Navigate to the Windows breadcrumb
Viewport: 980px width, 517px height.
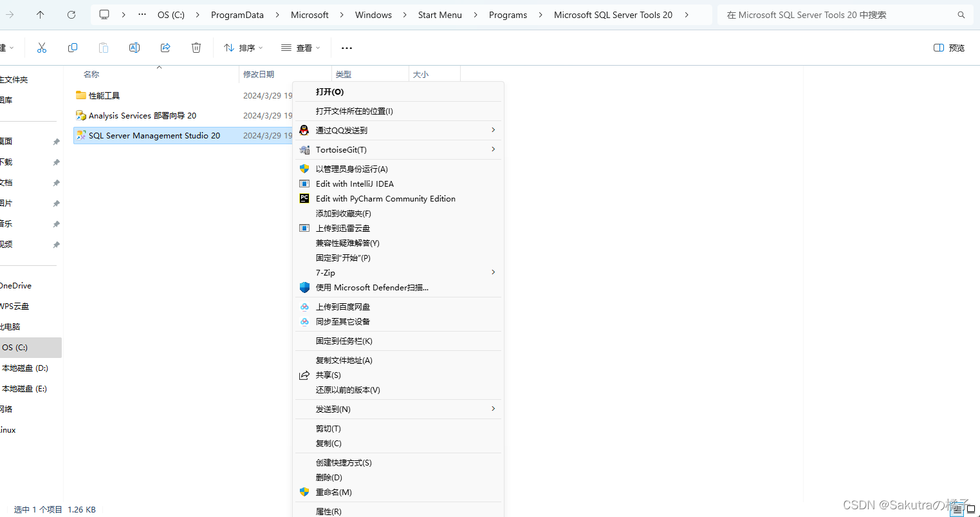click(x=373, y=15)
